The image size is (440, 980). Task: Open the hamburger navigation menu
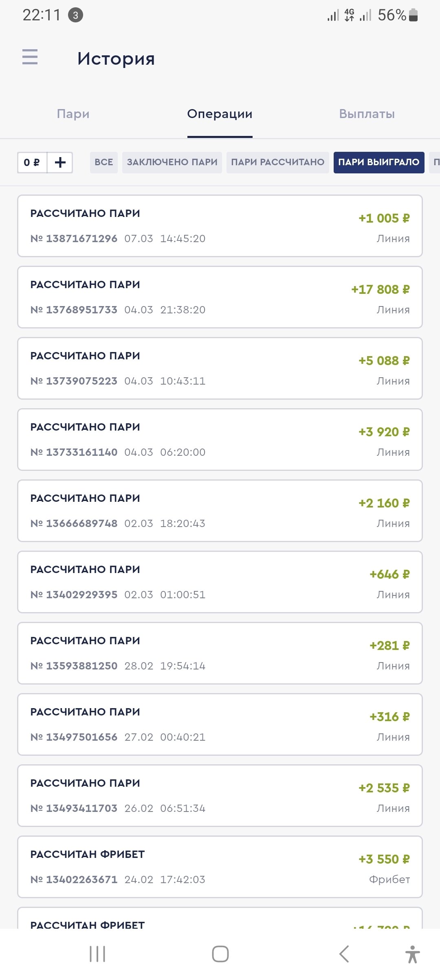tap(30, 57)
